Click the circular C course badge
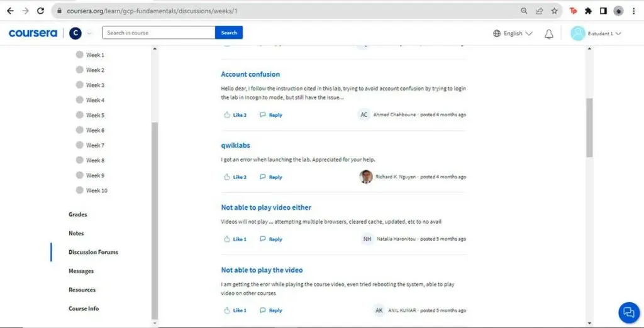This screenshot has width=644, height=328. [75, 33]
